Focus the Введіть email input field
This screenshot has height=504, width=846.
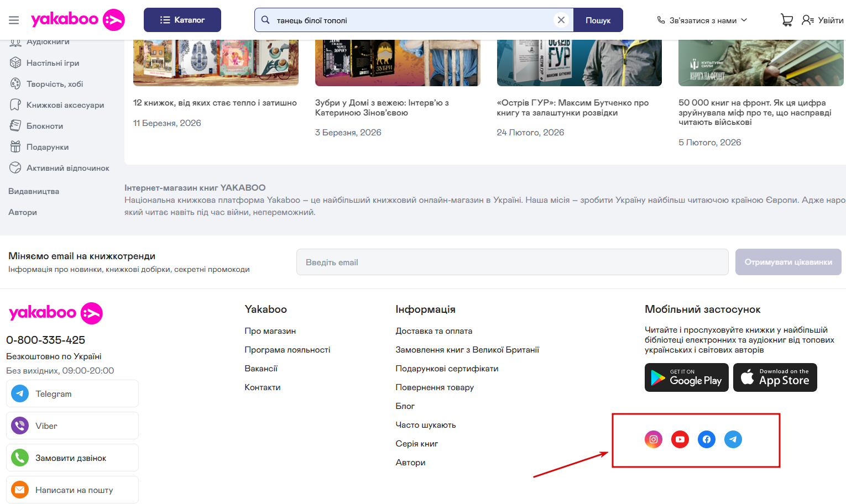pyautogui.click(x=513, y=262)
